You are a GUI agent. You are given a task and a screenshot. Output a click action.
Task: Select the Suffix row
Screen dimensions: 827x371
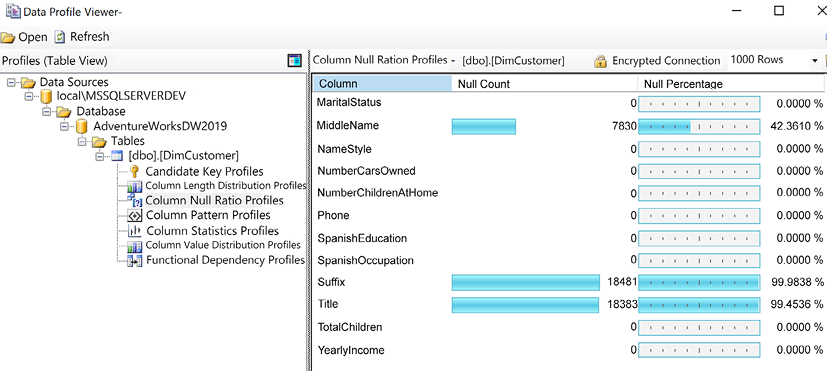pyautogui.click(x=570, y=282)
